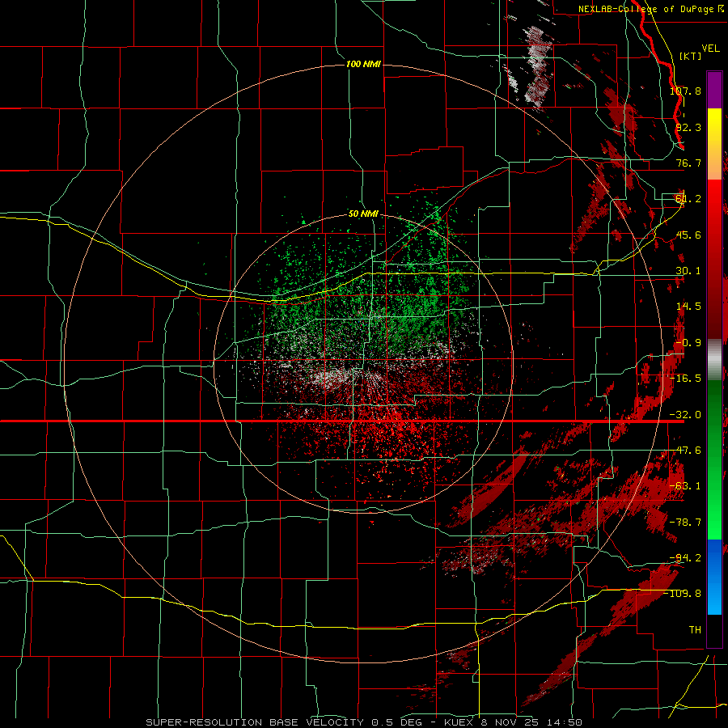
Task: Click the -32.0 velocity scale value
Action: (x=685, y=415)
